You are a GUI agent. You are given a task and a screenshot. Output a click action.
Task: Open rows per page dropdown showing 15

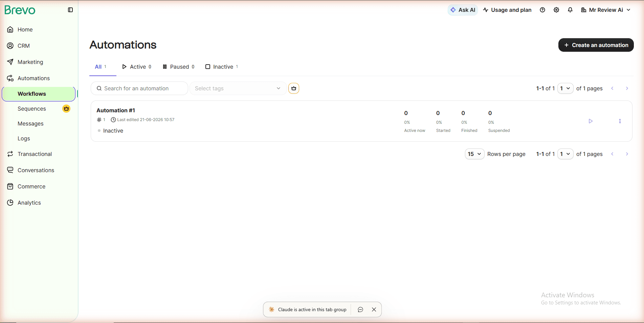(474, 154)
